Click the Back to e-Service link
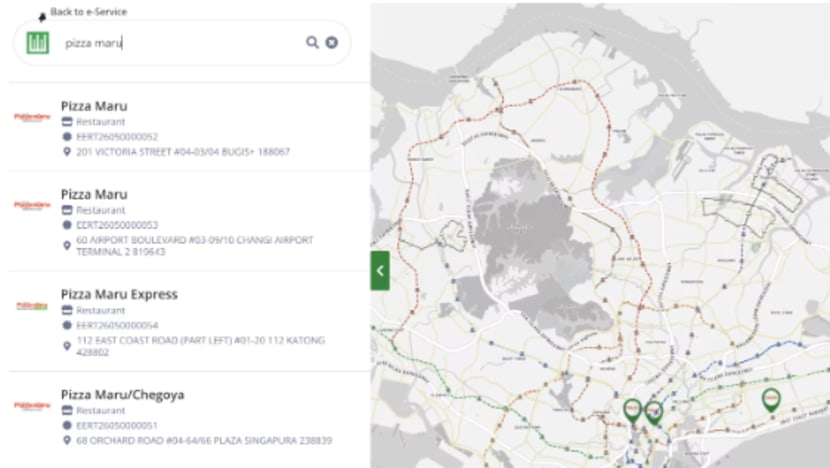The height and width of the screenshot is (468, 830). 88,12
